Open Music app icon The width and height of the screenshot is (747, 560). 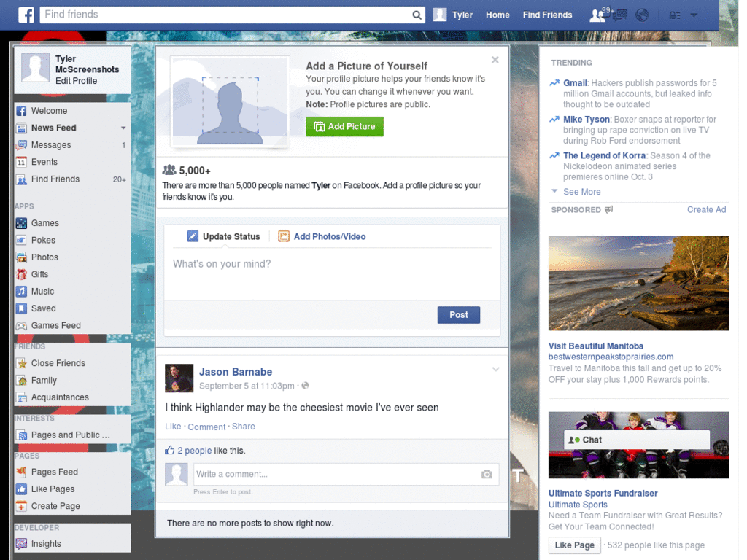[21, 292]
